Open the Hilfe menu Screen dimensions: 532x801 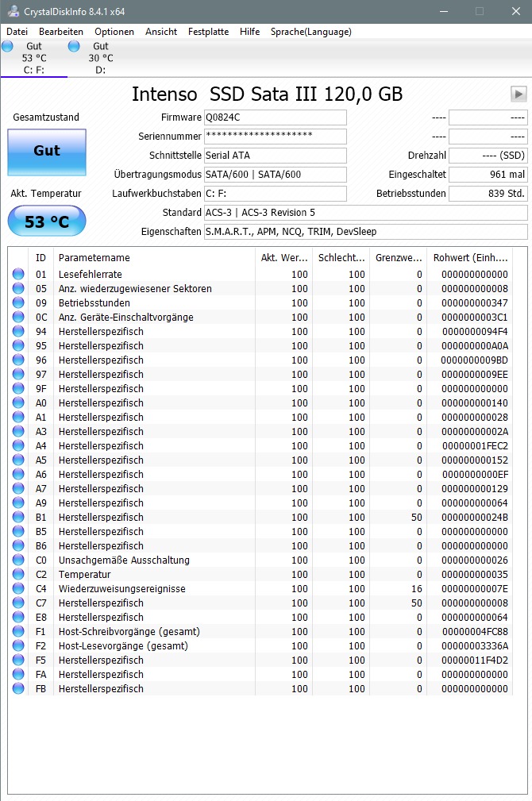tap(250, 32)
